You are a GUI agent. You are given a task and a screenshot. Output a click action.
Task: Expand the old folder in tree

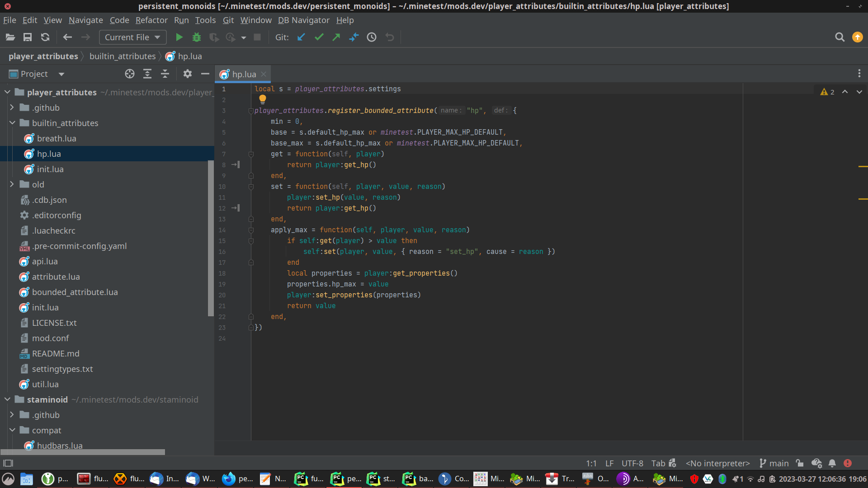[12, 184]
